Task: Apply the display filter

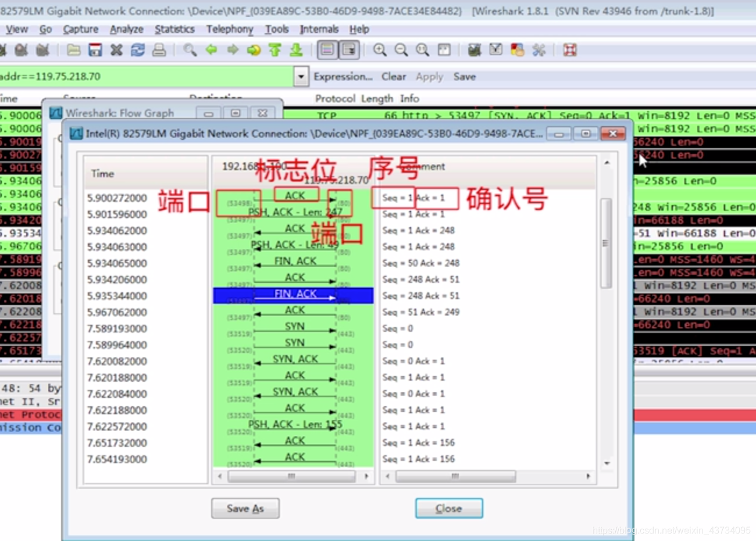Action: pos(429,77)
